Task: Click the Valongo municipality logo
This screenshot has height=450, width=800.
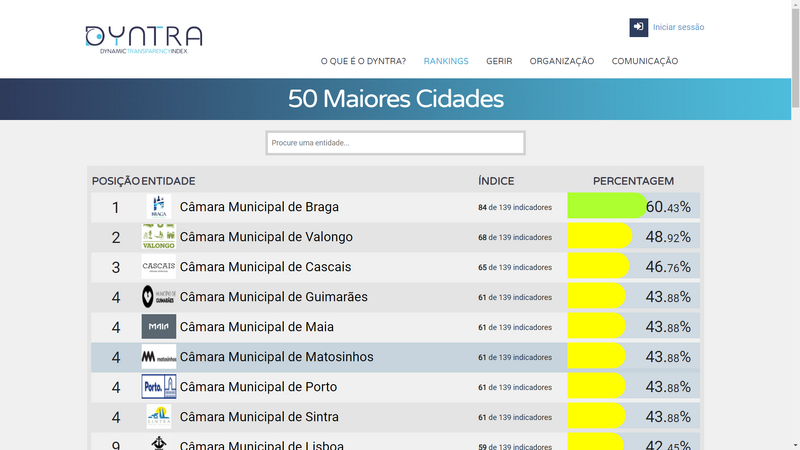Action: pos(158,237)
